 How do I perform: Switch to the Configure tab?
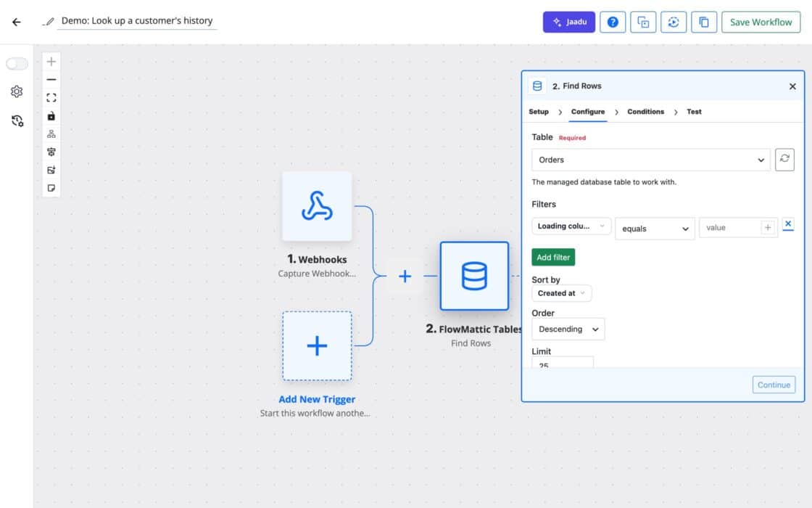[588, 112]
